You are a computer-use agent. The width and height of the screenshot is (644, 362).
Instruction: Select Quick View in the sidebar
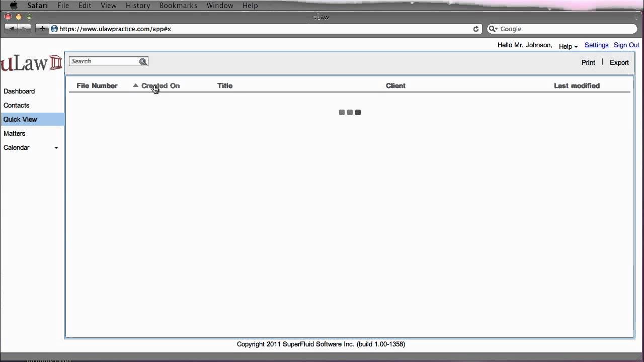32,119
